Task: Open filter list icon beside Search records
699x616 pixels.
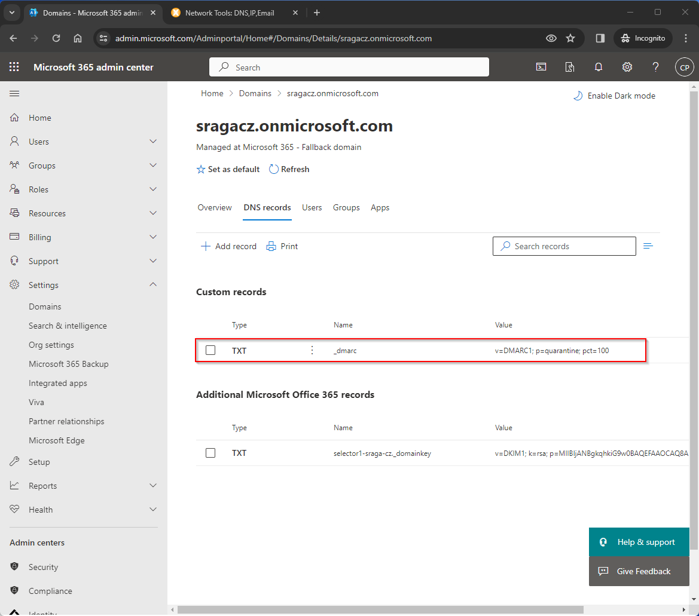Action: click(x=648, y=246)
